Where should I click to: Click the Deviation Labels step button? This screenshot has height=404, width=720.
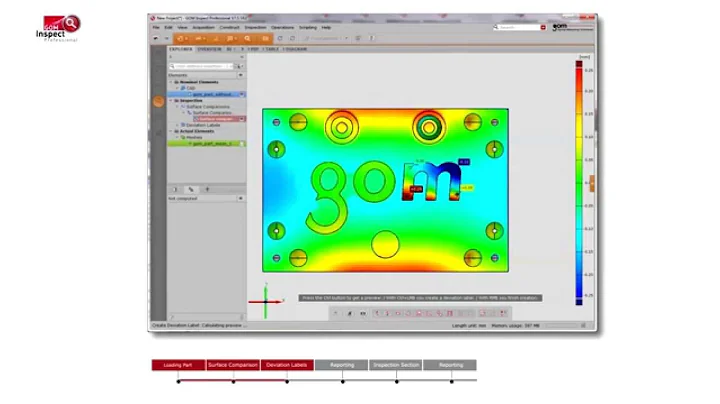tap(287, 365)
